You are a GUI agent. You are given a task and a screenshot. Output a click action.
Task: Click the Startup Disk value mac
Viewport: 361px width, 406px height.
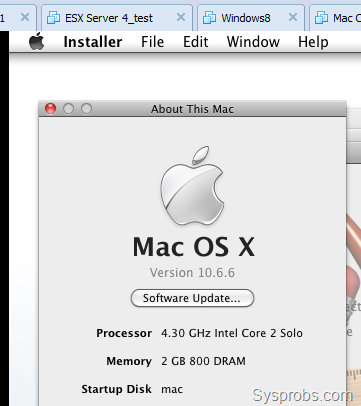click(172, 389)
